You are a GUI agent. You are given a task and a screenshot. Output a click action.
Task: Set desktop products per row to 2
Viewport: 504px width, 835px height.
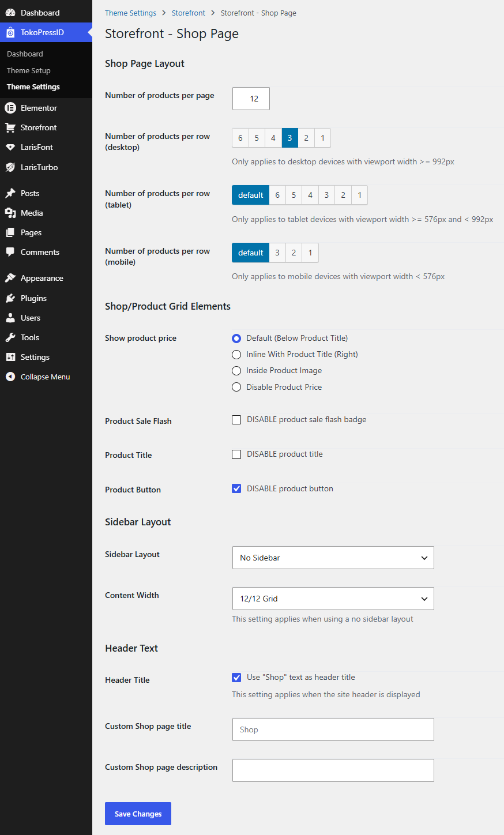(306, 138)
